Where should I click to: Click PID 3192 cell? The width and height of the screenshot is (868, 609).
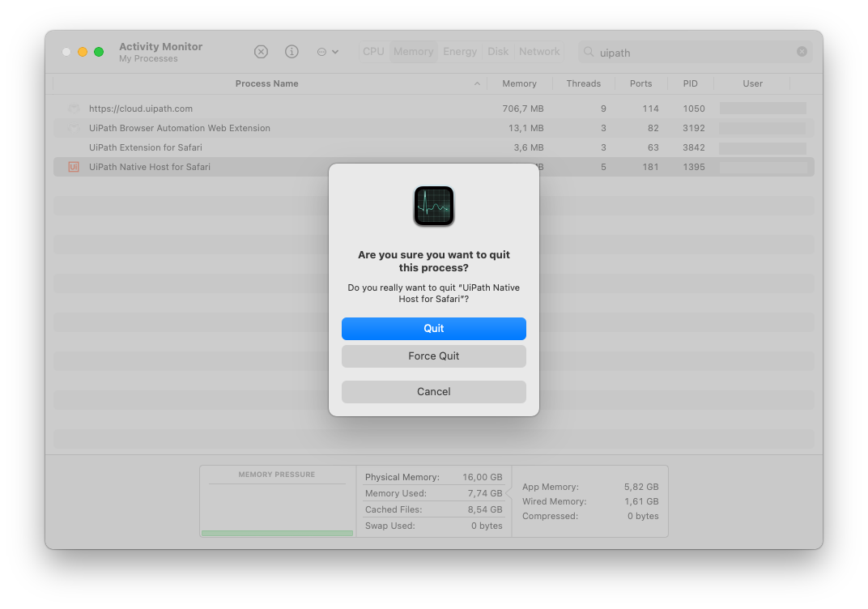694,128
